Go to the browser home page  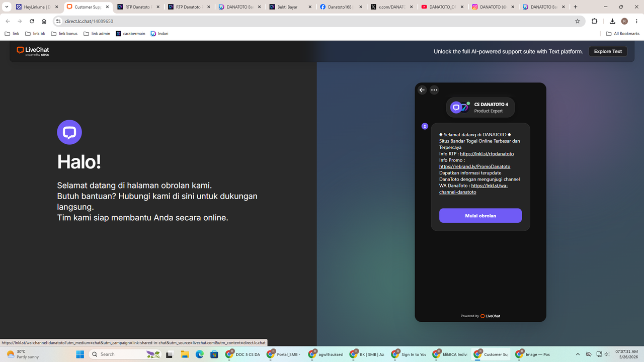44,21
